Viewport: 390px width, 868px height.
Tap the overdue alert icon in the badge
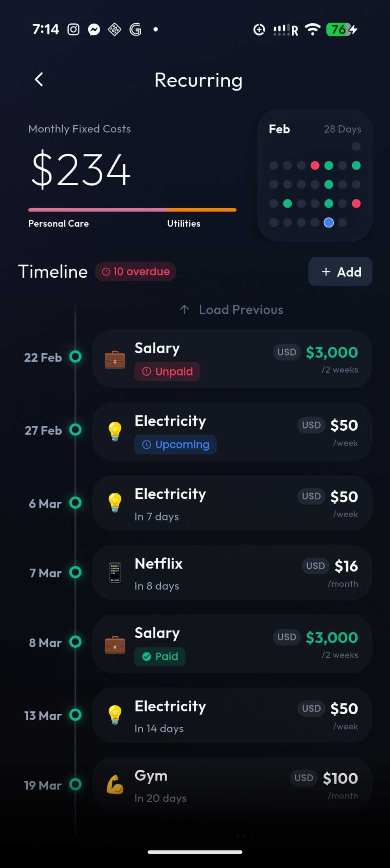[x=105, y=272]
